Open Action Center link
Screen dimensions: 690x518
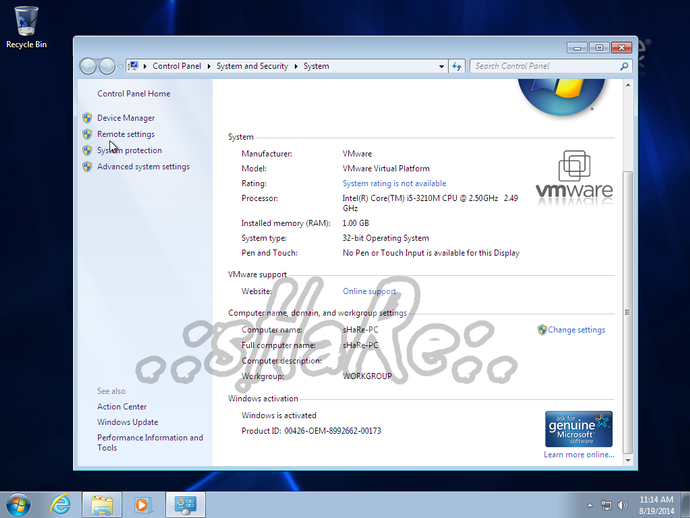coord(122,407)
